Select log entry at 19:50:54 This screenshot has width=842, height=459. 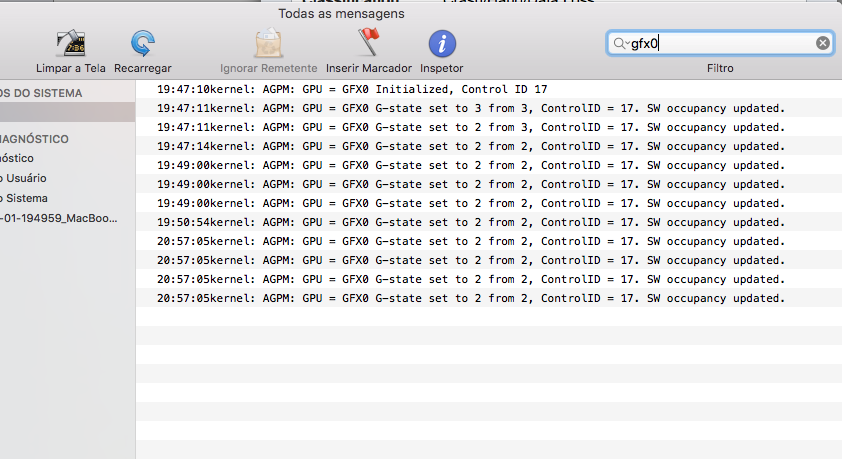489,222
